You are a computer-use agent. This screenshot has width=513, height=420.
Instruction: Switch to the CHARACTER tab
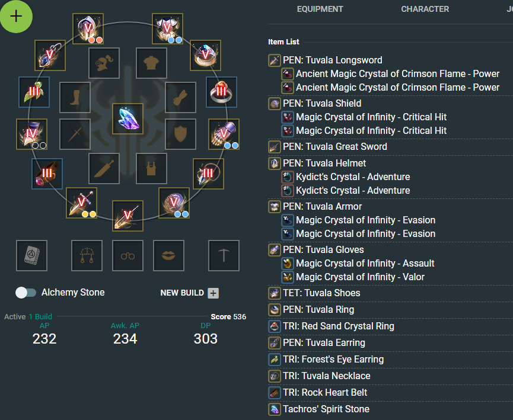click(x=425, y=9)
